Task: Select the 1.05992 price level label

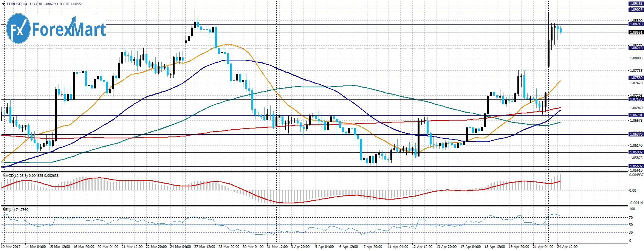Action: tap(636, 152)
